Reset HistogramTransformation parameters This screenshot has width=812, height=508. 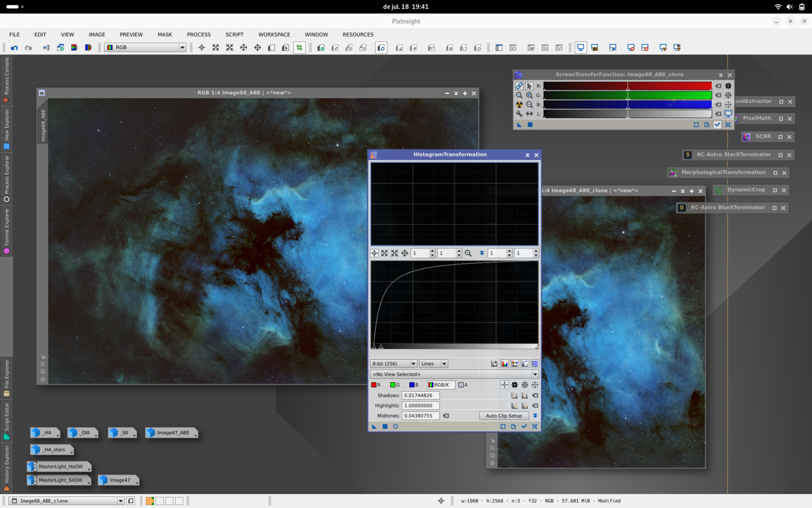coord(534,427)
